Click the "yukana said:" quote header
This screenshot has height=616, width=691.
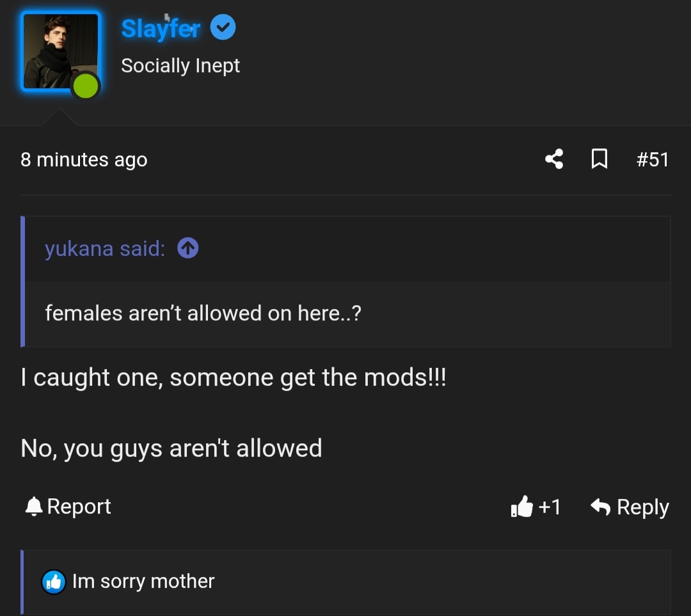coord(105,248)
